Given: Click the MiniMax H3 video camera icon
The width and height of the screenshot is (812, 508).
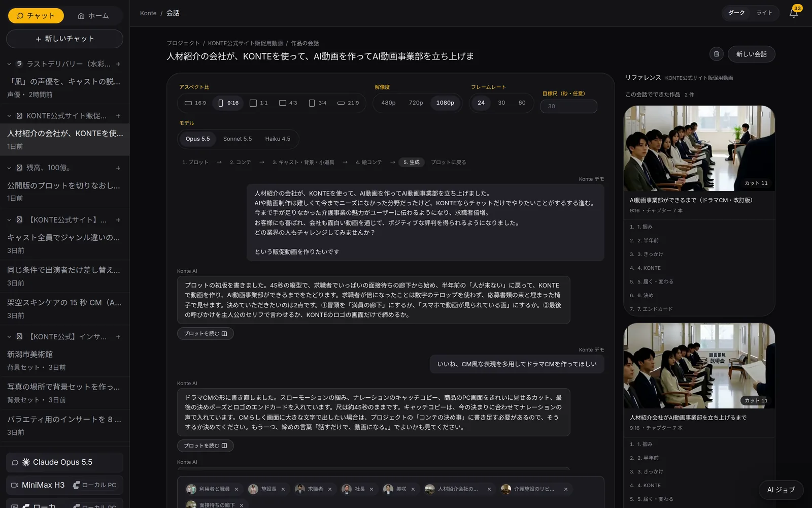Looking at the screenshot, I should click(x=15, y=485).
